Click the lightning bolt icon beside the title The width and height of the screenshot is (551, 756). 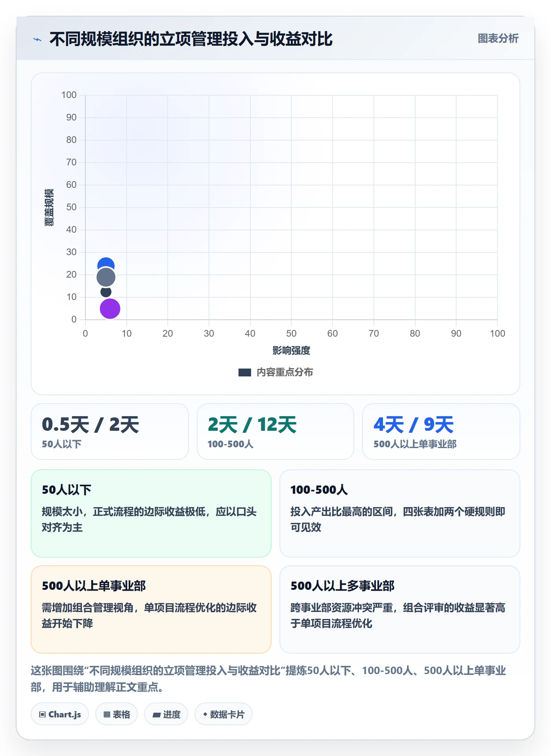[x=37, y=39]
